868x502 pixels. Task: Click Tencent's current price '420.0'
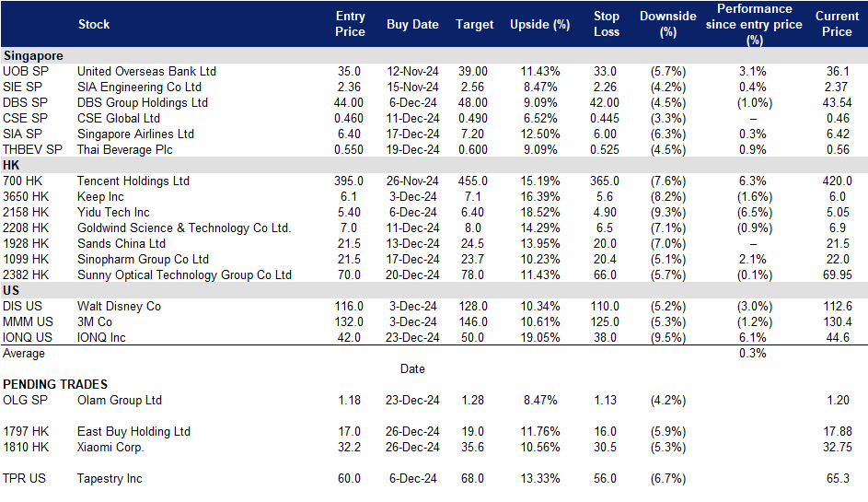click(x=837, y=181)
